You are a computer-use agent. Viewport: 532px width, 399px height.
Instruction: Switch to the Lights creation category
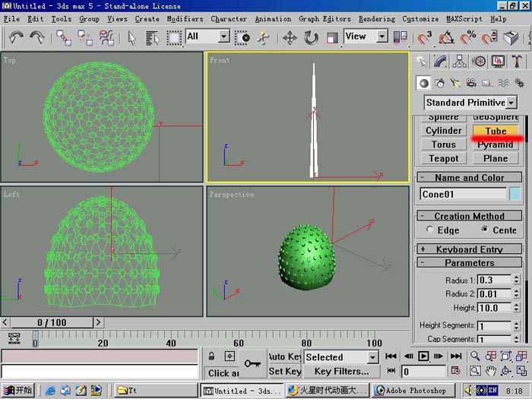tap(455, 83)
